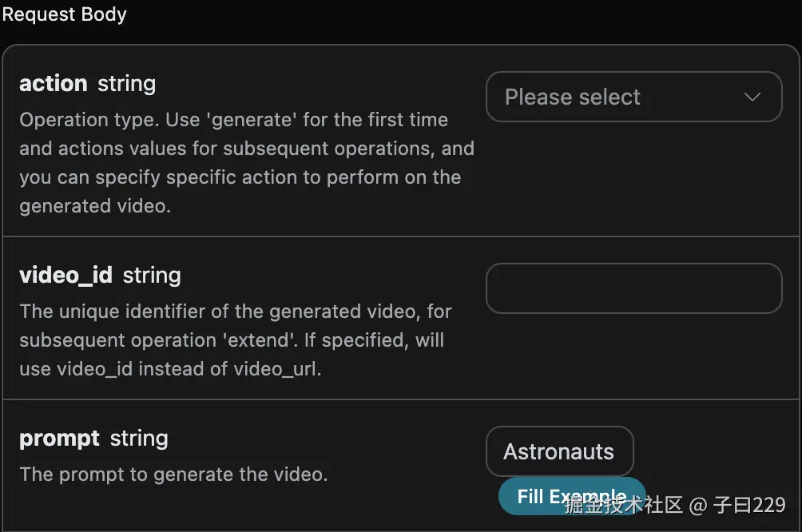Viewport: 802px width, 532px height.
Task: Click the 'video_id' parameter name
Action: (x=66, y=276)
